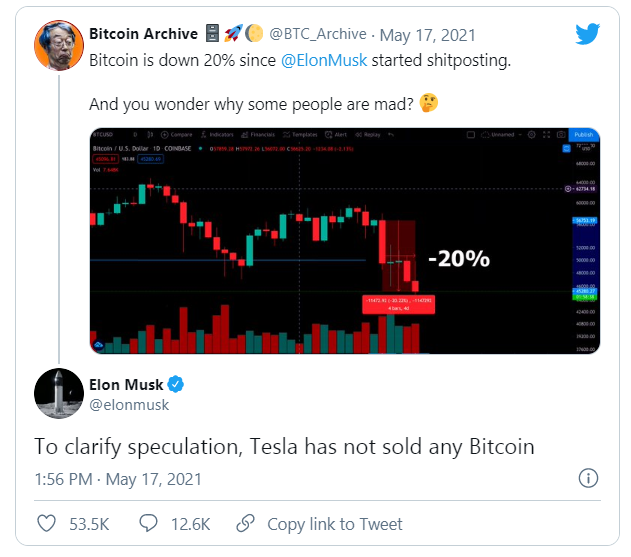Like the tweet with the heart icon
This screenshot has height=557, width=631.
pyautogui.click(x=47, y=523)
